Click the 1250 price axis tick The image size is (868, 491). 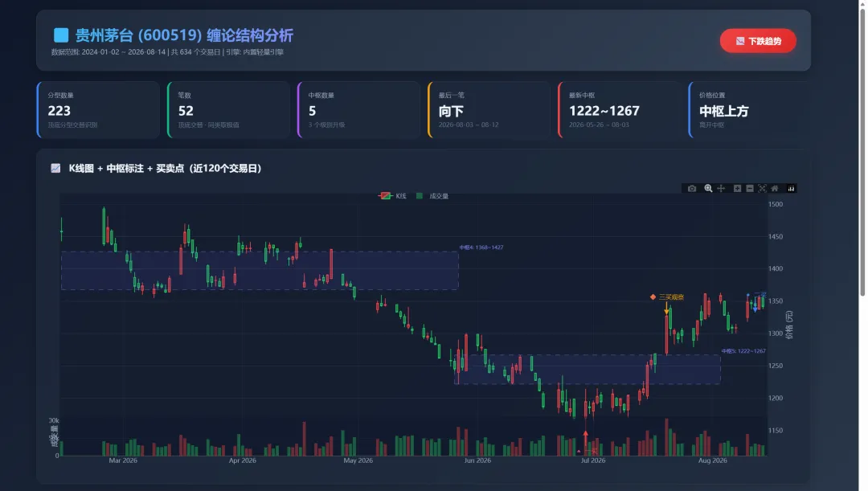[x=776, y=366]
